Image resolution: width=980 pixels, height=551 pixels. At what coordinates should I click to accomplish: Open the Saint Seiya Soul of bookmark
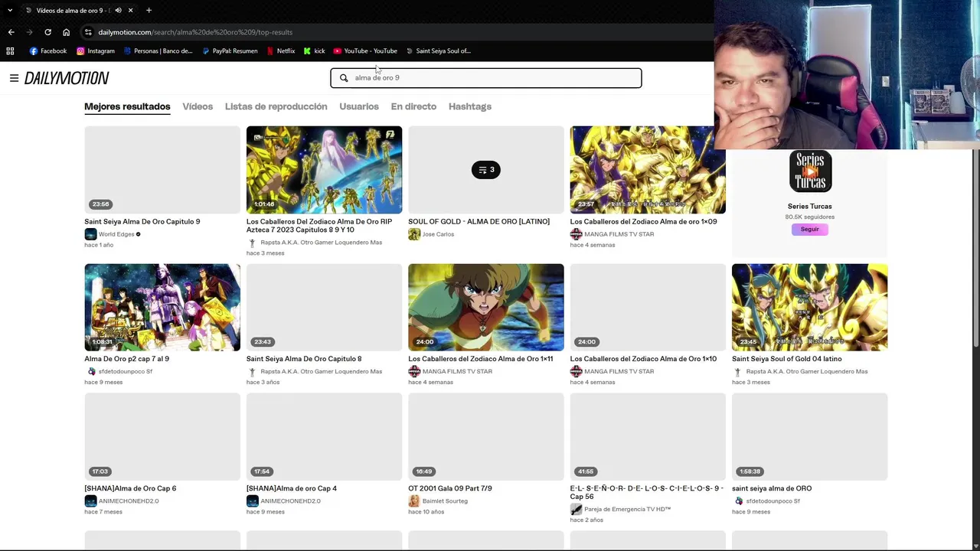coord(439,51)
